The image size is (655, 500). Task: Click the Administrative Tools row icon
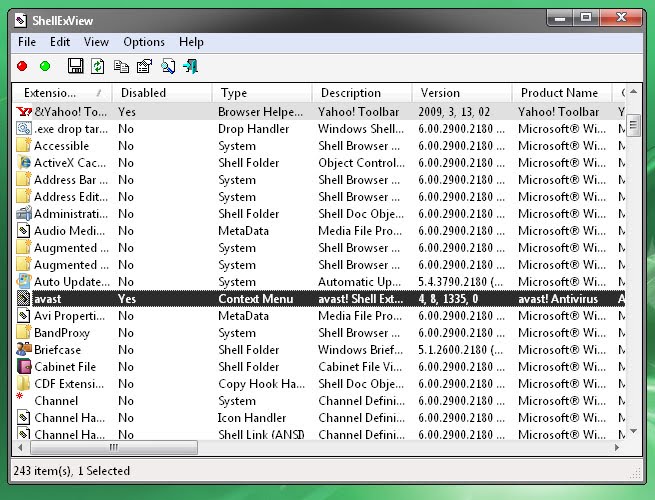click(24, 213)
